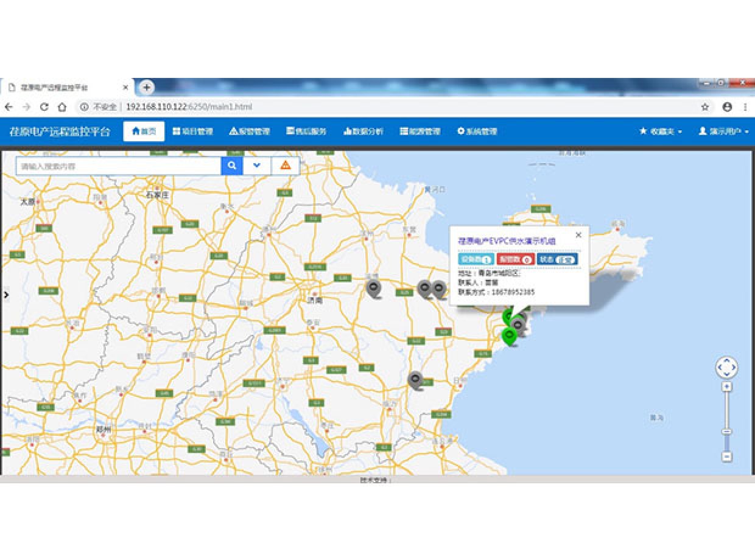Open the 报警管理 menu
This screenshot has width=755, height=560.
tap(249, 131)
